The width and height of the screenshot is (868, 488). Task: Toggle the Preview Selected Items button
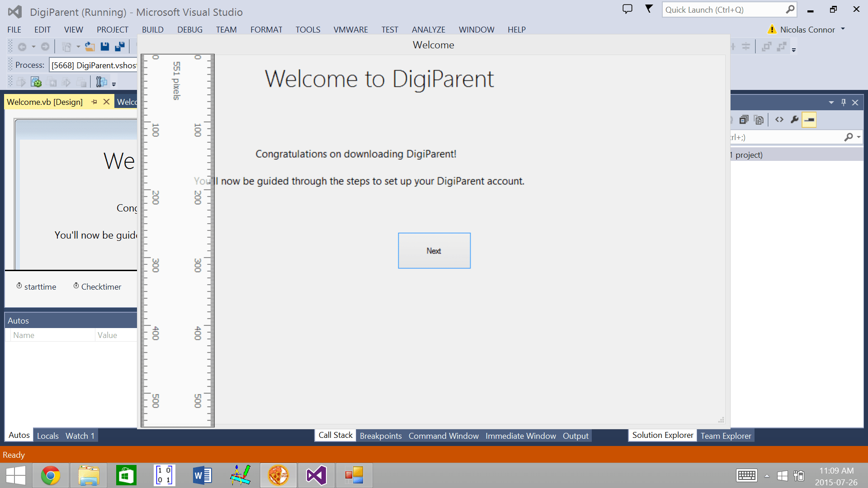click(809, 120)
